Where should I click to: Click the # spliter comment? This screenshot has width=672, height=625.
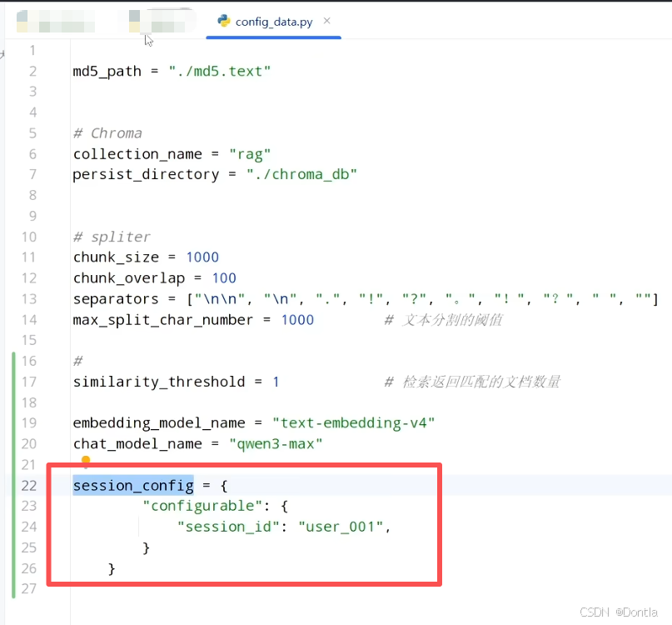pos(112,237)
